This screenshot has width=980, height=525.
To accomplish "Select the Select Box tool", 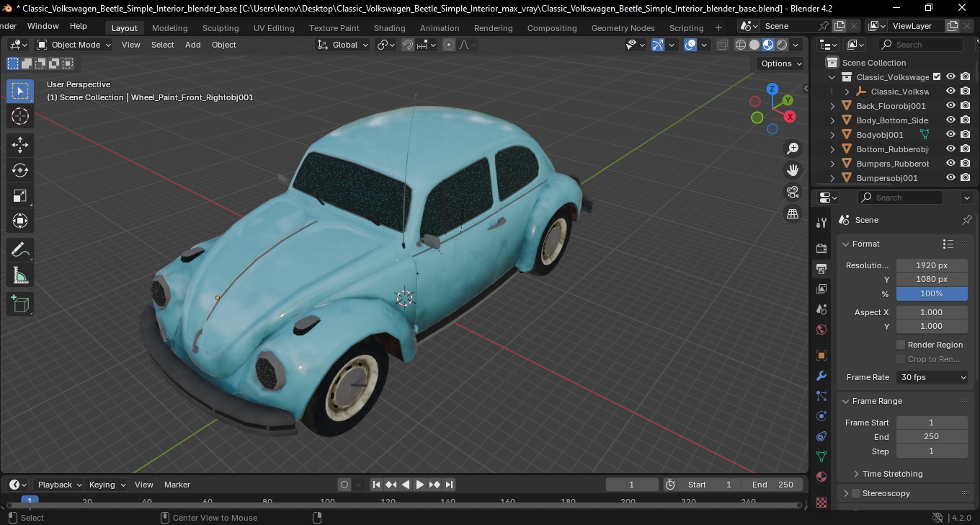I will point(20,91).
